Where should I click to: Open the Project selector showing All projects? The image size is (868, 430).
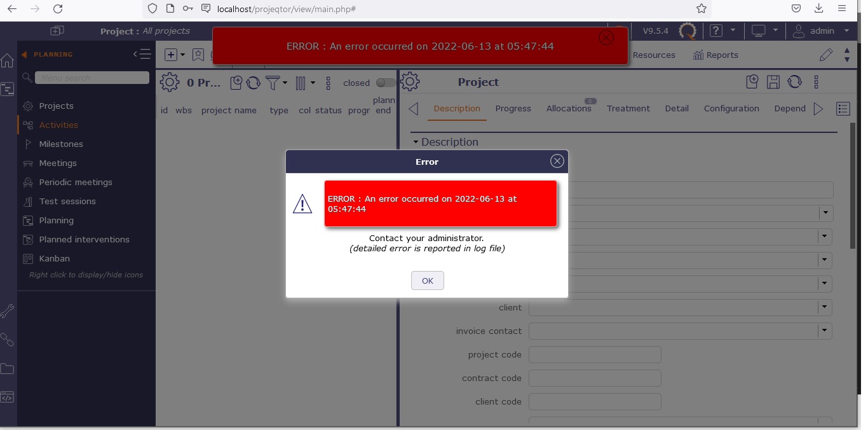[x=145, y=31]
